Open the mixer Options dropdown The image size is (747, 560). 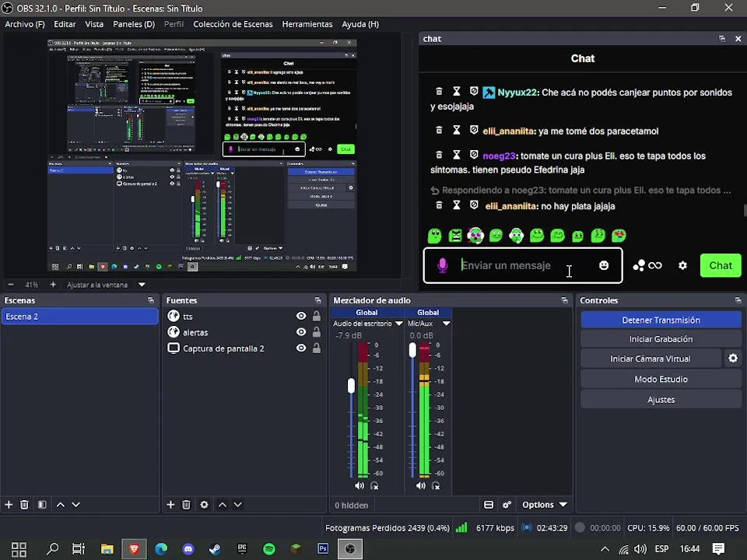pos(545,505)
